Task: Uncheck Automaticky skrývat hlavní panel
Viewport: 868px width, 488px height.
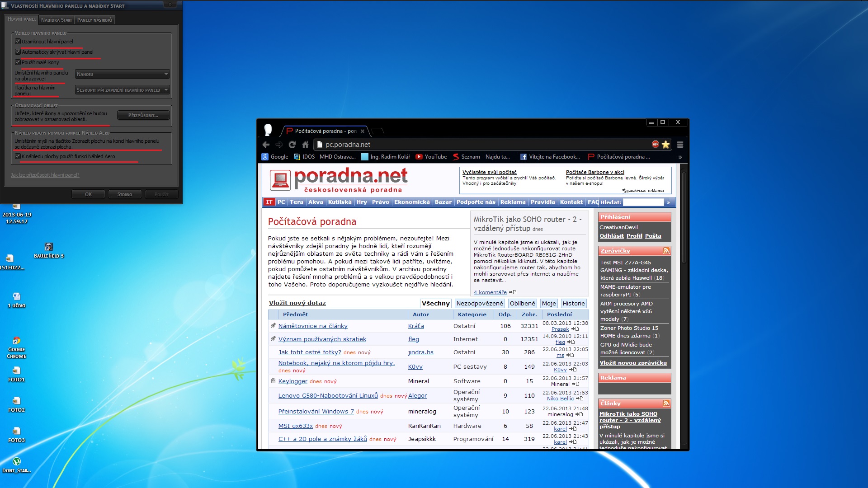Action: pyautogui.click(x=18, y=52)
